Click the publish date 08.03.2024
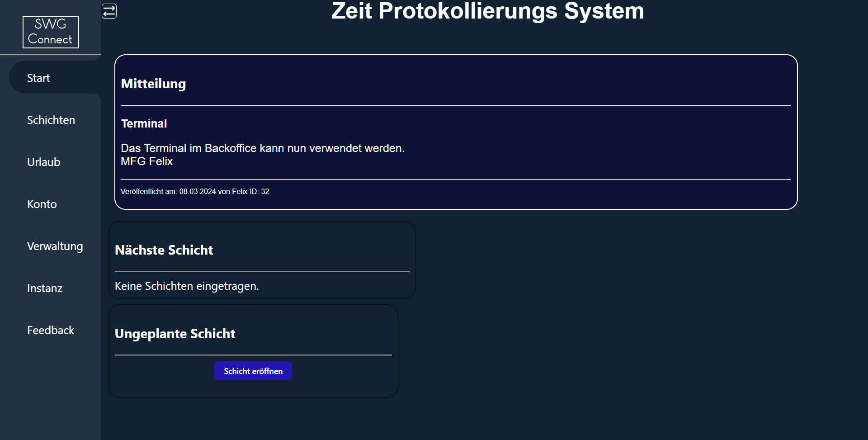 pyautogui.click(x=198, y=191)
